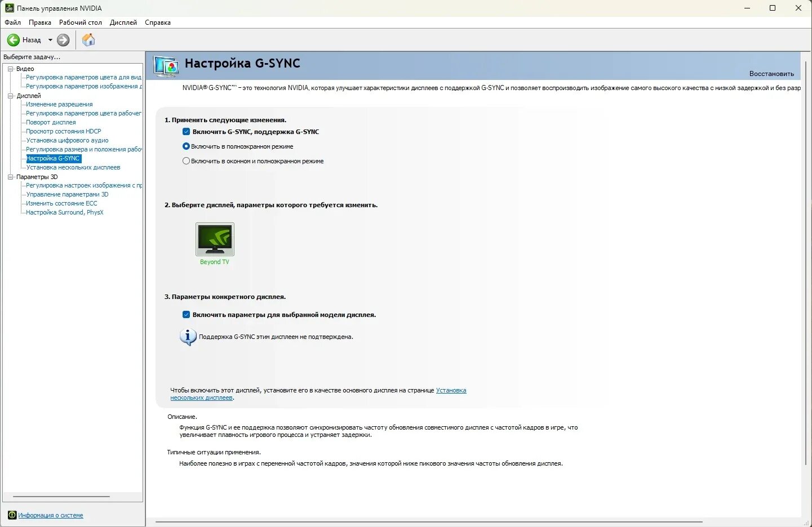Select 'Регулировка параметров цвета рабочего стола' item

coord(83,113)
